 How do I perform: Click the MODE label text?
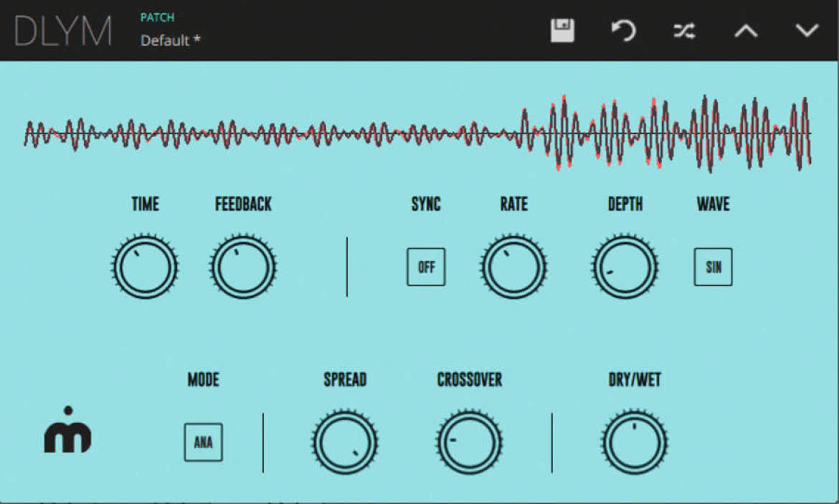pos(204,379)
